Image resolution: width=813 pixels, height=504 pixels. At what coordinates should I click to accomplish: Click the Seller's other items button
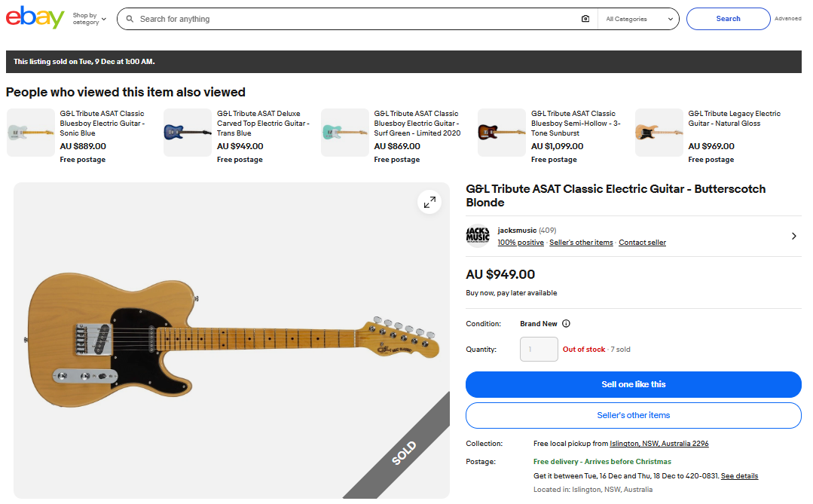[633, 415]
